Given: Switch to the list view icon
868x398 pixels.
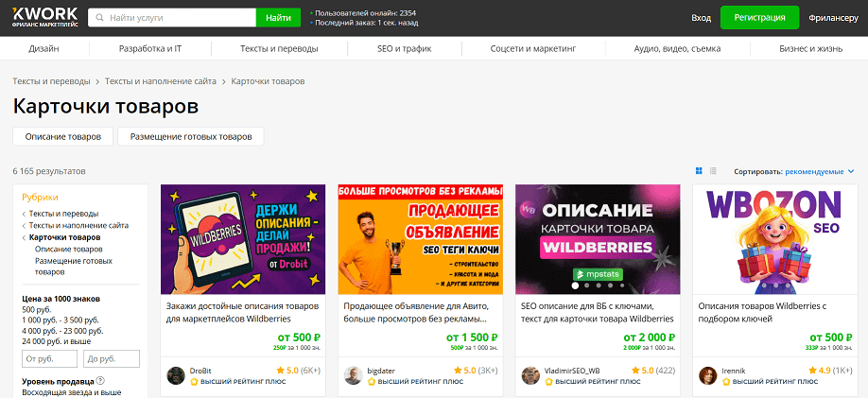Looking at the screenshot, I should [x=714, y=170].
